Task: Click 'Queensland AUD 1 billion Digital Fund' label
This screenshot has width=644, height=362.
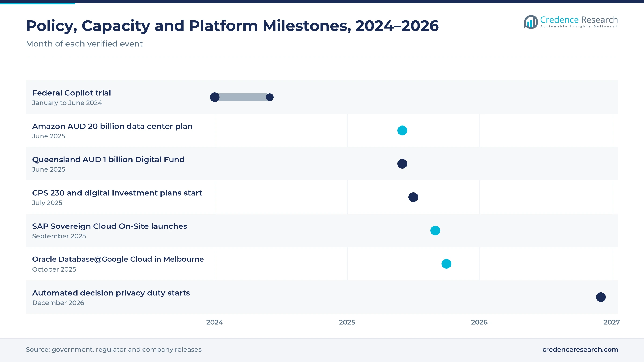Action: point(108,160)
